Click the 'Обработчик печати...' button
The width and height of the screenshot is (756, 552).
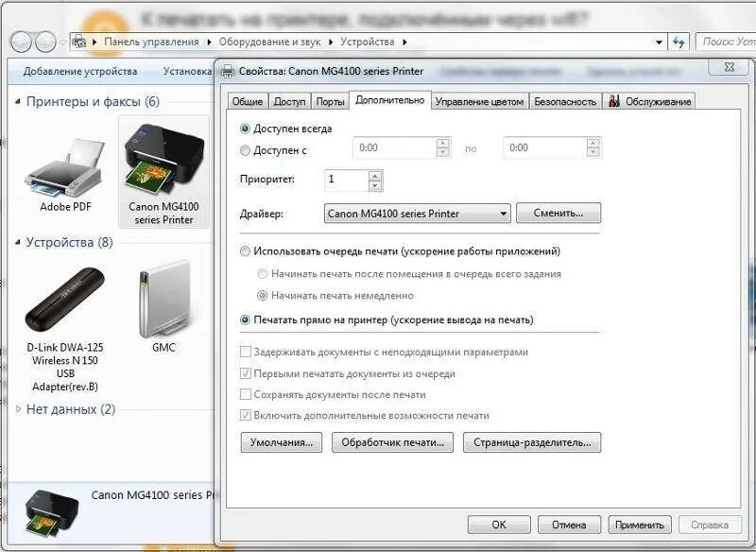[392, 442]
